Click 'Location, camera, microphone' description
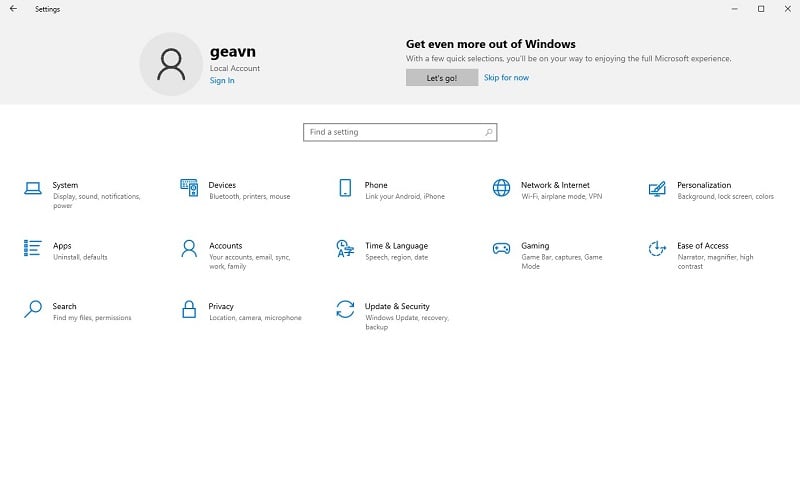The width and height of the screenshot is (800, 490). 255,318
